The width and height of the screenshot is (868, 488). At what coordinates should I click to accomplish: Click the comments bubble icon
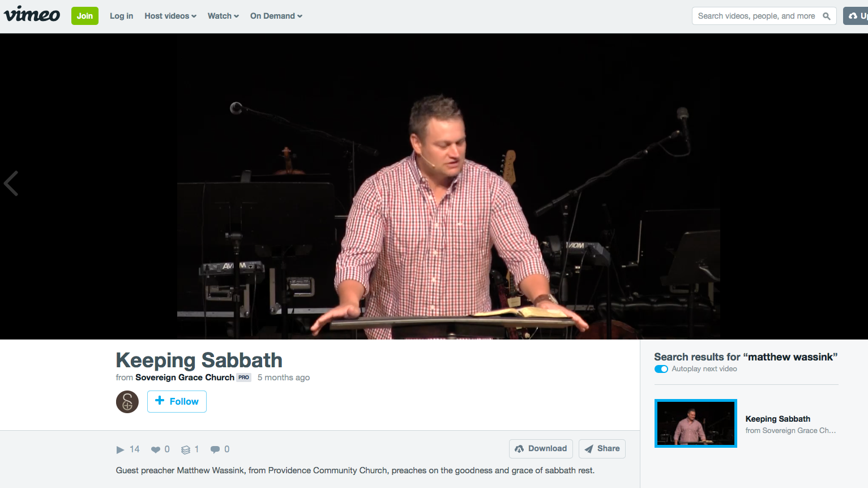pyautogui.click(x=215, y=449)
